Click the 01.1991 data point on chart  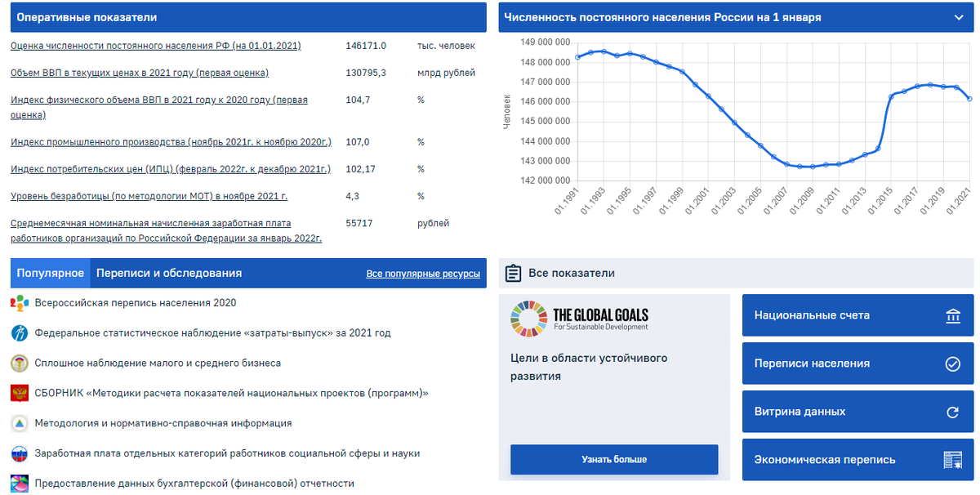click(x=577, y=57)
